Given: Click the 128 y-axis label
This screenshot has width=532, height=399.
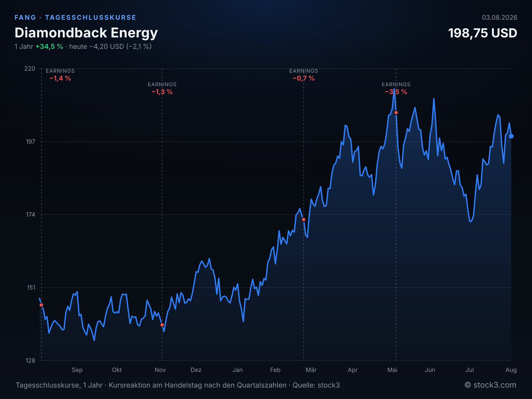Looking at the screenshot, I should click(x=30, y=361).
